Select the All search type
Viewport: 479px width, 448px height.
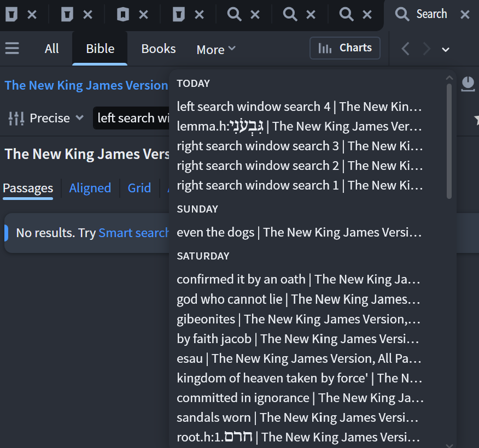click(x=51, y=49)
